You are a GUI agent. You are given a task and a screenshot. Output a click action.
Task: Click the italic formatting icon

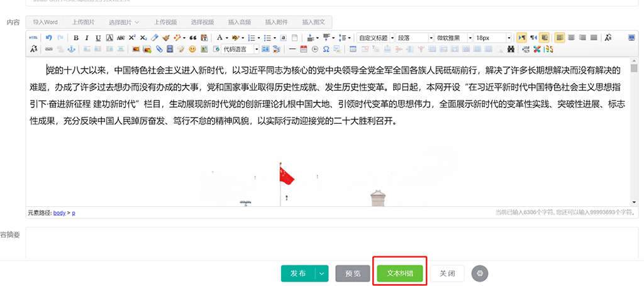click(x=87, y=38)
